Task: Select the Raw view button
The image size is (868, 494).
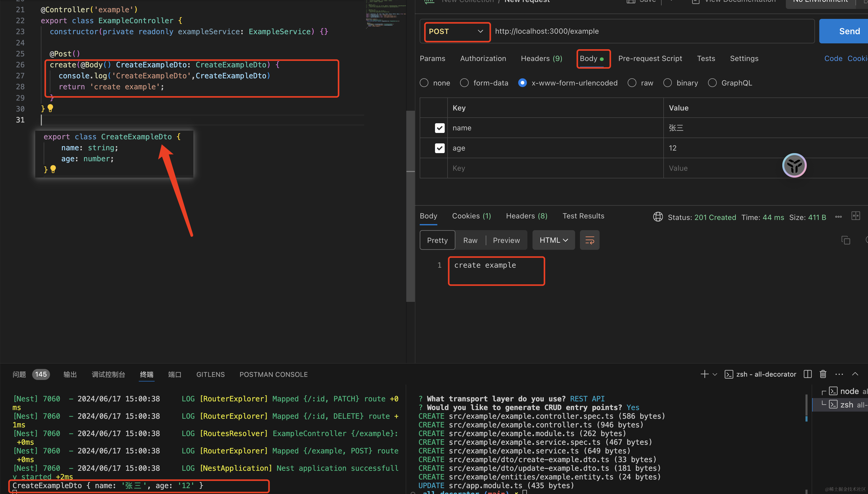Action: (x=470, y=240)
